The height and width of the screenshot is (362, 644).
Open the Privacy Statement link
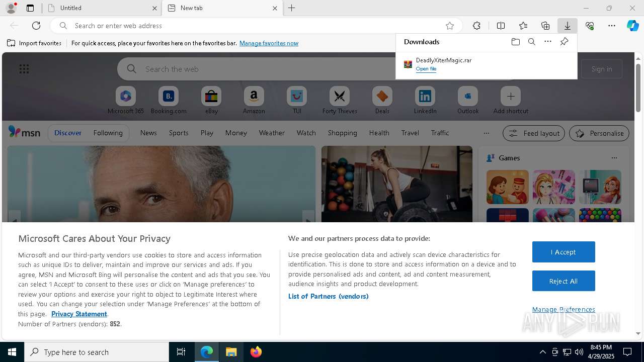point(79,314)
